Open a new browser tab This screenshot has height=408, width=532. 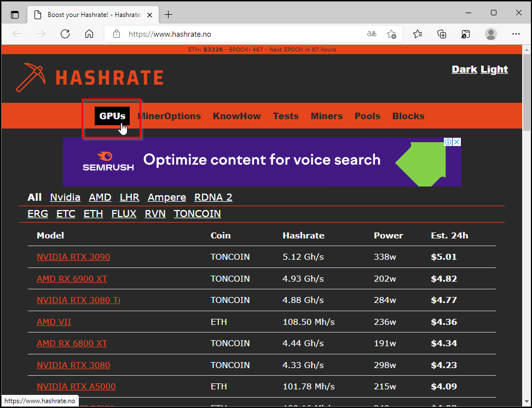coord(168,15)
